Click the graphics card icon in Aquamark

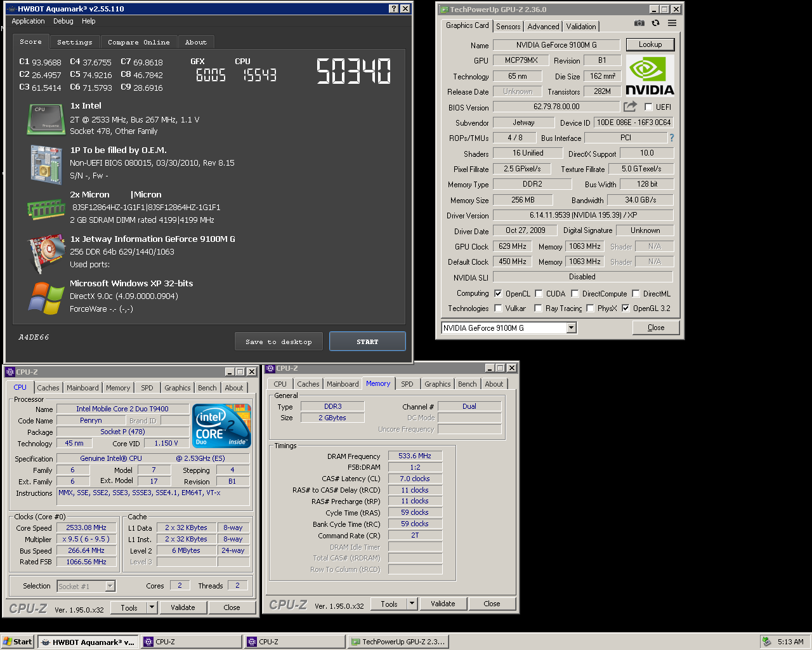tap(46, 253)
